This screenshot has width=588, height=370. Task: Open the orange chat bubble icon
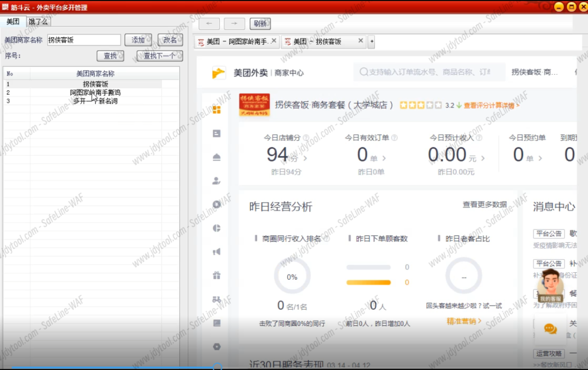point(550,329)
